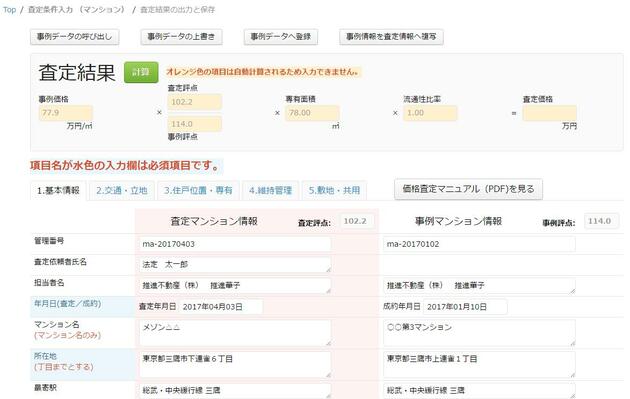Screen dimensions: 630x399
Task: Click the 査定年月日 date field
Action: pos(221,307)
